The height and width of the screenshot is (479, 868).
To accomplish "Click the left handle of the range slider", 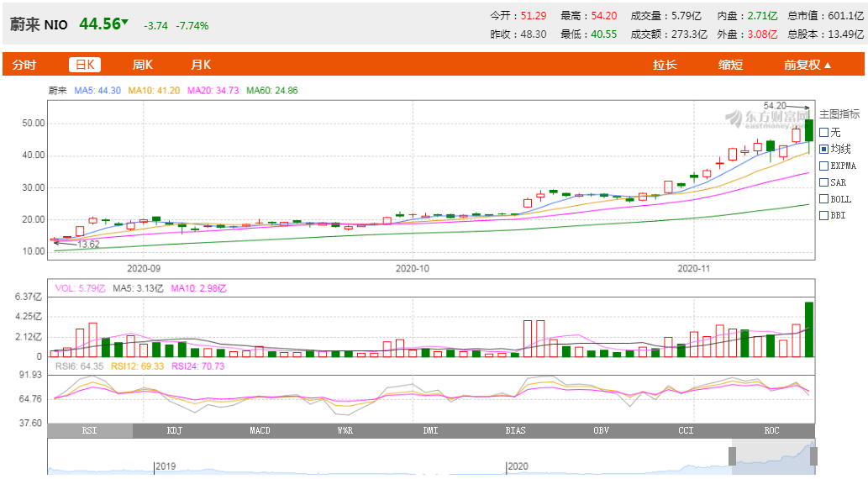I will (732, 456).
